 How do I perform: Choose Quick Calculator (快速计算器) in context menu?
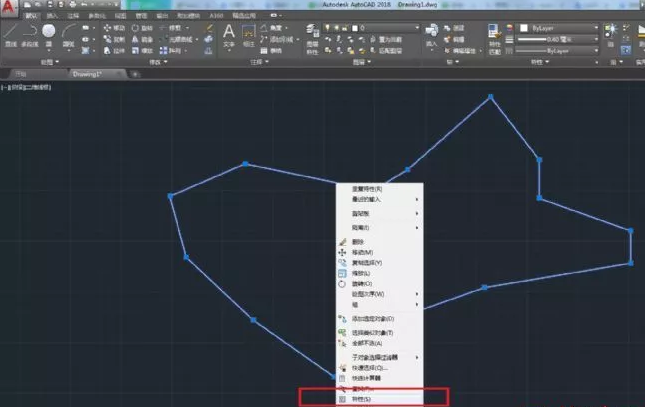(x=380, y=378)
